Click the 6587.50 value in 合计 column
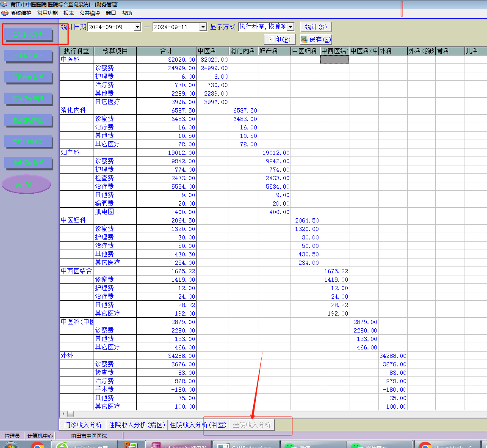The height and width of the screenshot is (448, 487). pyautogui.click(x=166, y=110)
